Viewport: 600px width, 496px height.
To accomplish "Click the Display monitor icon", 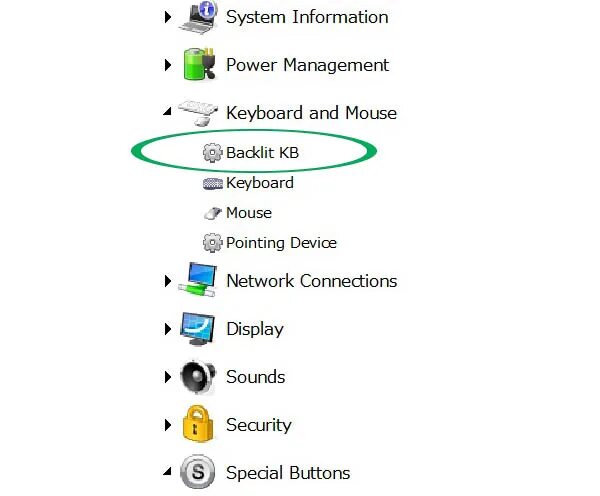I will click(197, 329).
